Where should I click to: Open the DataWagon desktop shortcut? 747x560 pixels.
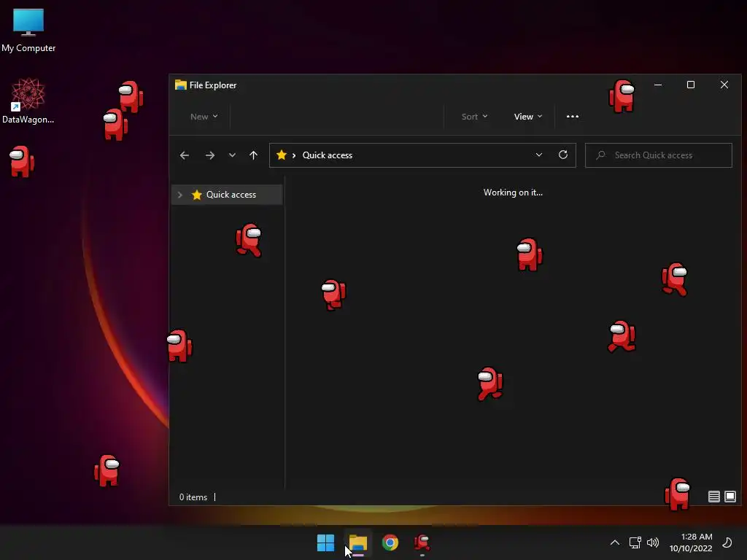[28, 101]
